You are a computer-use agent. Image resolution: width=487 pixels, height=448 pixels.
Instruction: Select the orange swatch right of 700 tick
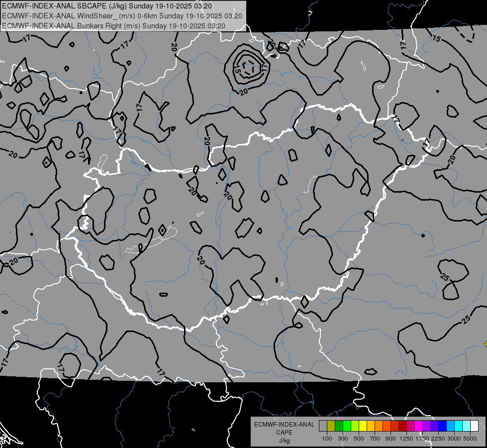tap(379, 426)
